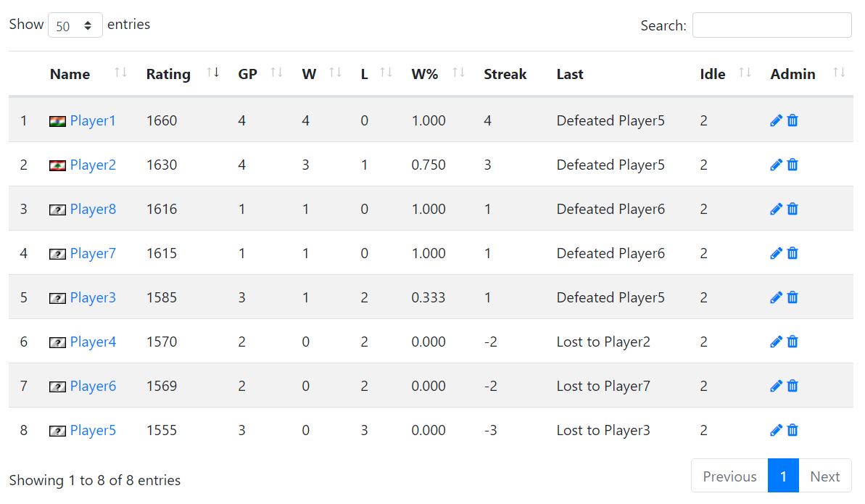This screenshot has height=504, width=865.
Task: Toggle sorting on the W% column
Action: (458, 73)
